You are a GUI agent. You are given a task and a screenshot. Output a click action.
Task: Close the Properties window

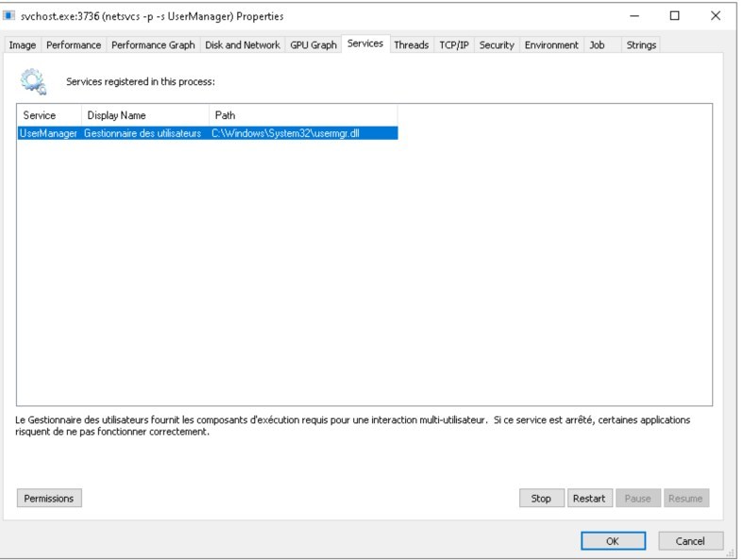click(716, 16)
